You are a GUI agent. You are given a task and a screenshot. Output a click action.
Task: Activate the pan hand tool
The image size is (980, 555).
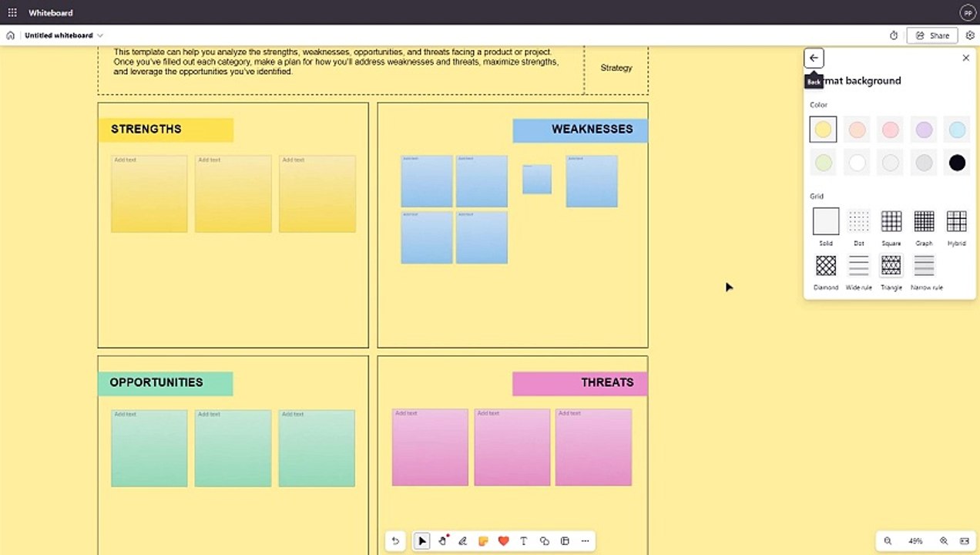[442, 541]
